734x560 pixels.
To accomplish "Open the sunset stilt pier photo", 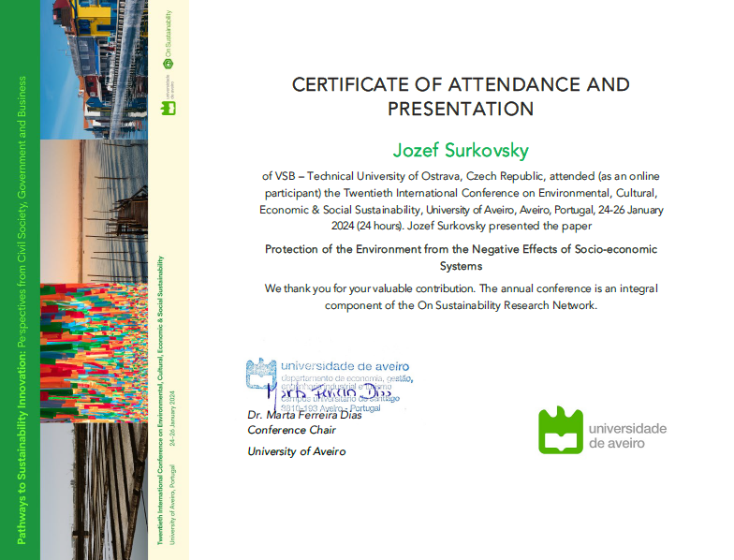I will [x=94, y=212].
